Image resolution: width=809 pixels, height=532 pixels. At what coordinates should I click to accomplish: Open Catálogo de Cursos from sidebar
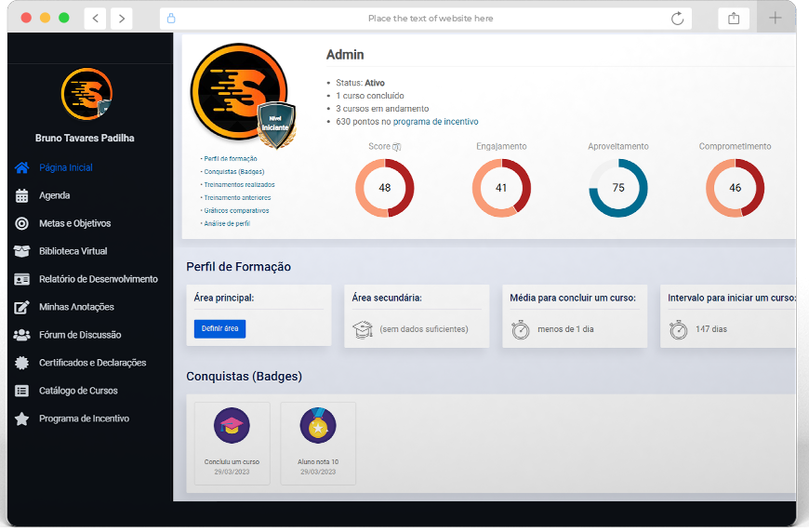click(x=78, y=391)
